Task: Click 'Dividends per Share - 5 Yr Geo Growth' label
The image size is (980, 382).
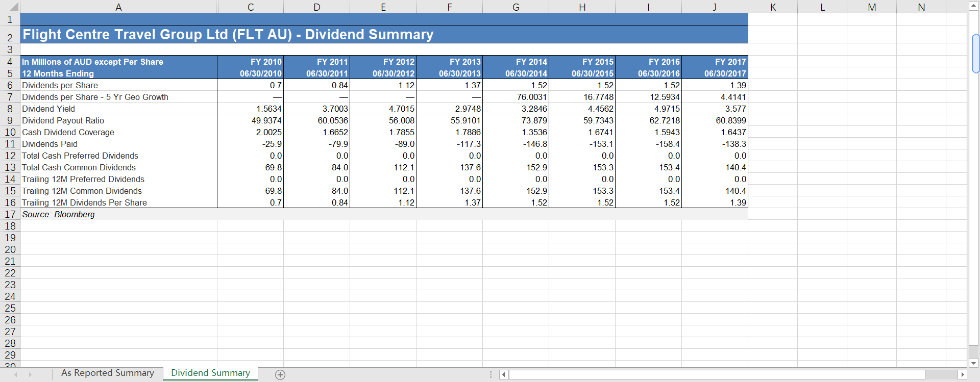Action: pyautogui.click(x=118, y=97)
